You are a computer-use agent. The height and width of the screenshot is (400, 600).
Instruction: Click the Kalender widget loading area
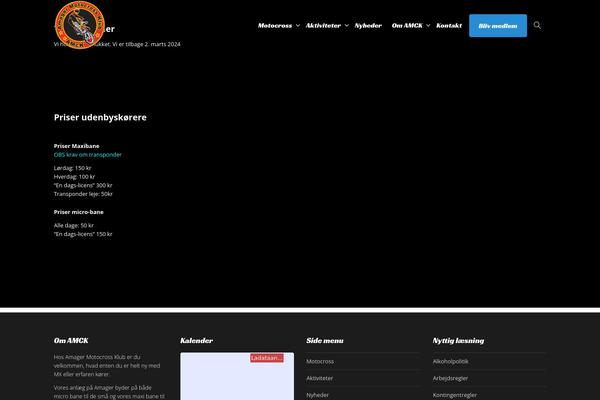[237, 376]
